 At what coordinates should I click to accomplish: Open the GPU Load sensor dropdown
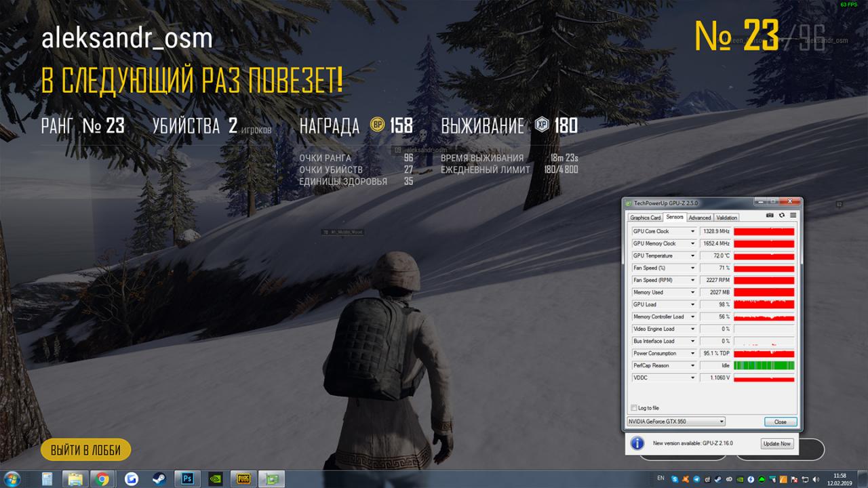pos(692,305)
